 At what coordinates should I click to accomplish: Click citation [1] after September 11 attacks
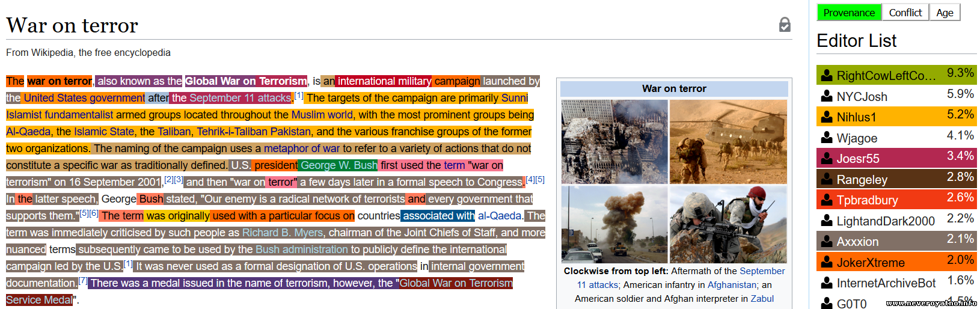tap(299, 96)
